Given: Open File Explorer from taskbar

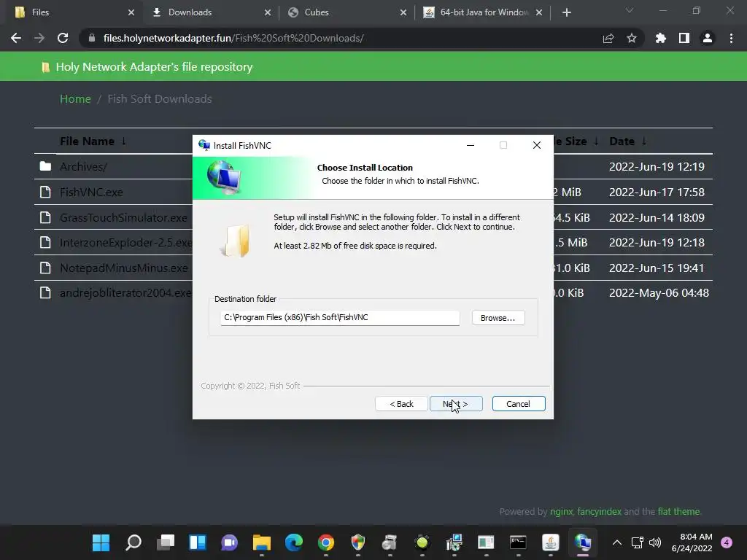Looking at the screenshot, I should pyautogui.click(x=262, y=542).
